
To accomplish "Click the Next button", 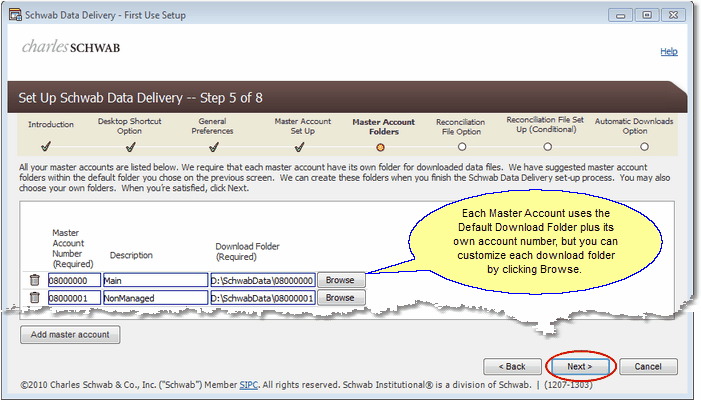I will point(580,366).
